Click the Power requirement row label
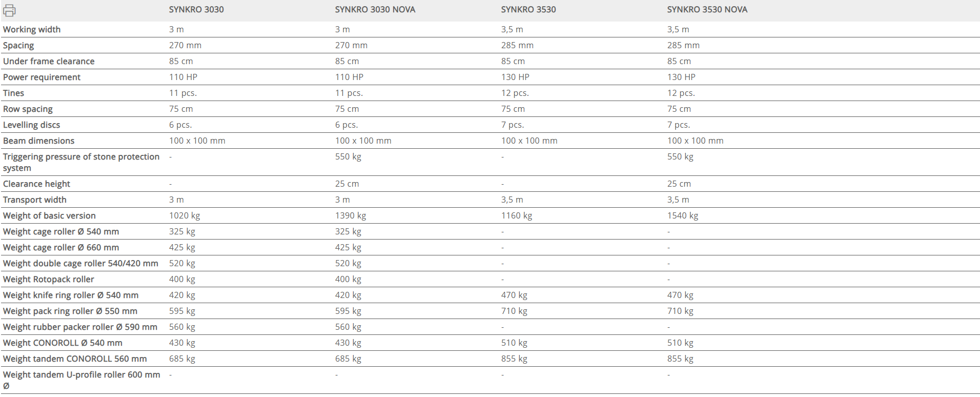The height and width of the screenshot is (397, 980). point(42,77)
